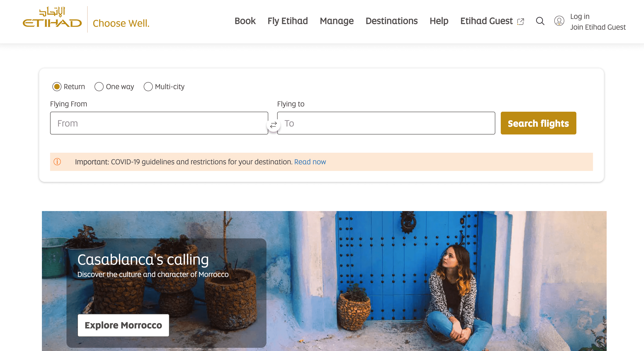Image resolution: width=644 pixels, height=351 pixels.
Task: Click the Log in link
Action: pos(580,16)
